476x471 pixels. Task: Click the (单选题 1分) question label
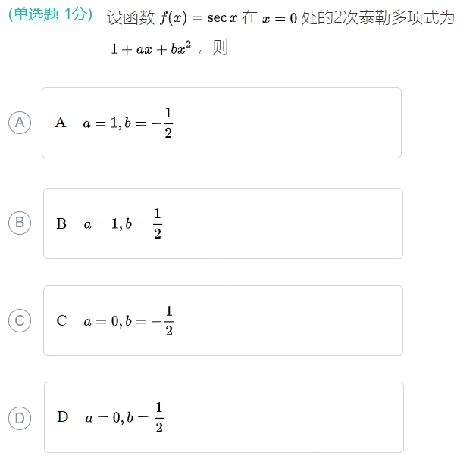[50, 15]
